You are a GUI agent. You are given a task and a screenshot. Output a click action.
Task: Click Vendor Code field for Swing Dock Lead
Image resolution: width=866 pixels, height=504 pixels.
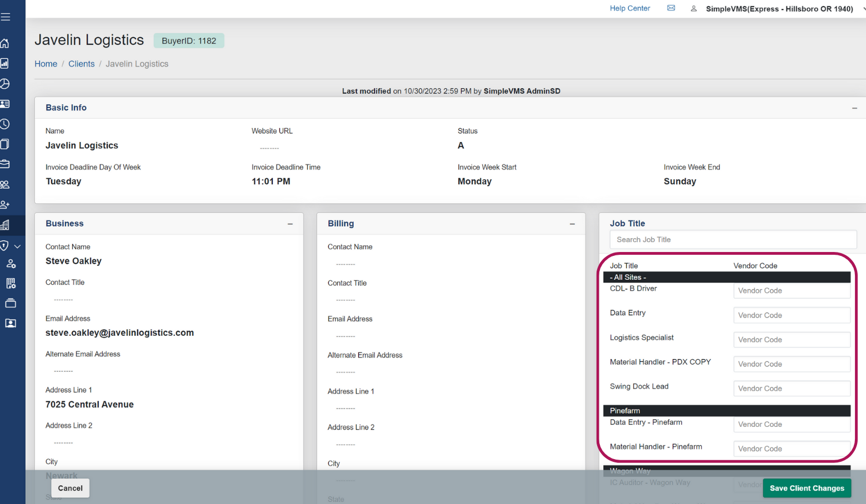[x=792, y=388]
